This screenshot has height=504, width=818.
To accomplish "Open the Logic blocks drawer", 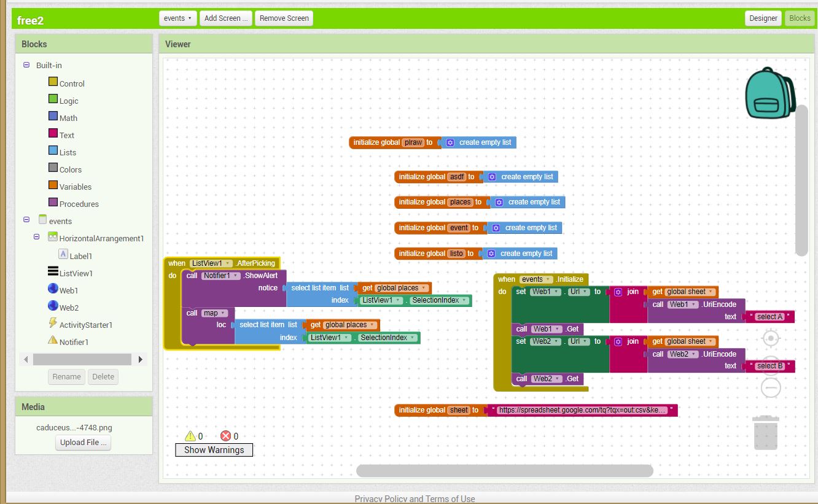I will click(69, 101).
